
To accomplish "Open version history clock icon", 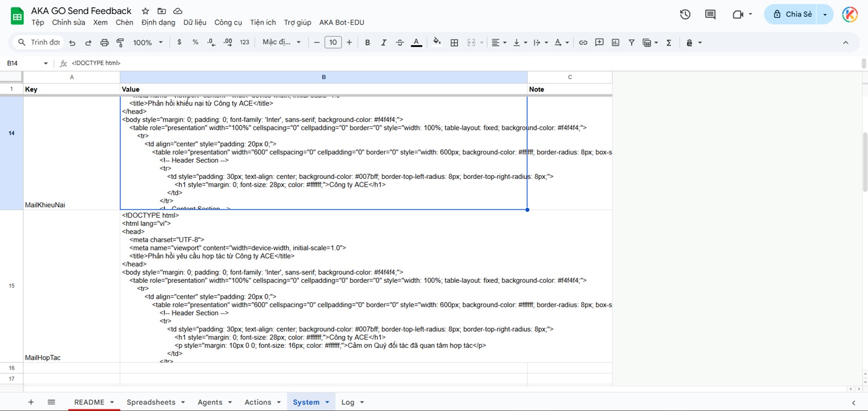I will click(x=685, y=14).
